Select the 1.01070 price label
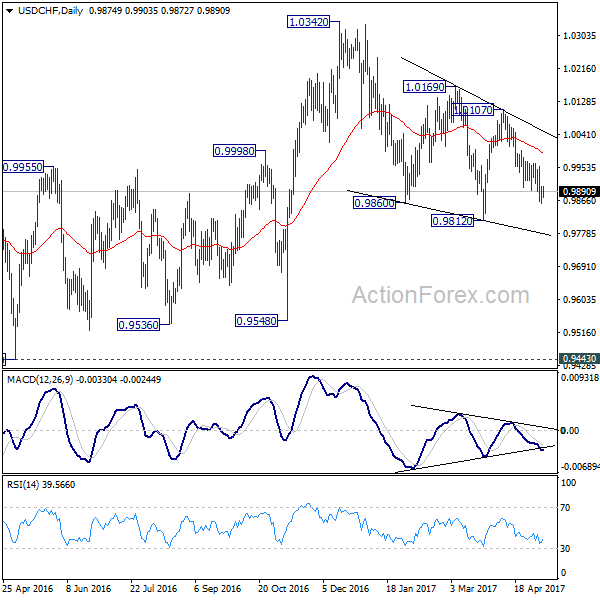The image size is (600, 600). [x=473, y=110]
